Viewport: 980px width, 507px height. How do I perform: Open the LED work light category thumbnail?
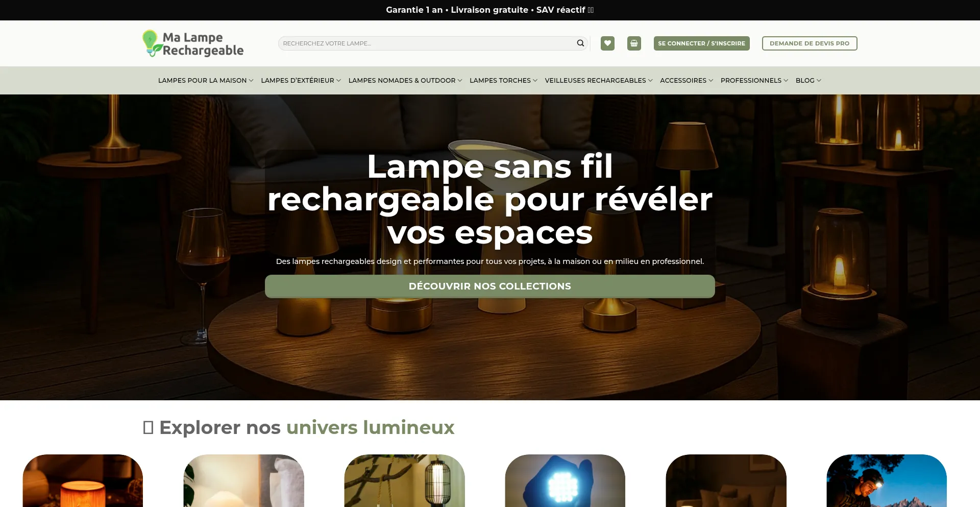point(565,480)
